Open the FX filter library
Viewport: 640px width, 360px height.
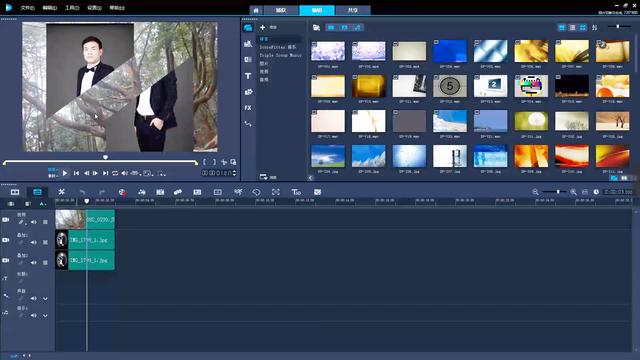click(x=248, y=108)
